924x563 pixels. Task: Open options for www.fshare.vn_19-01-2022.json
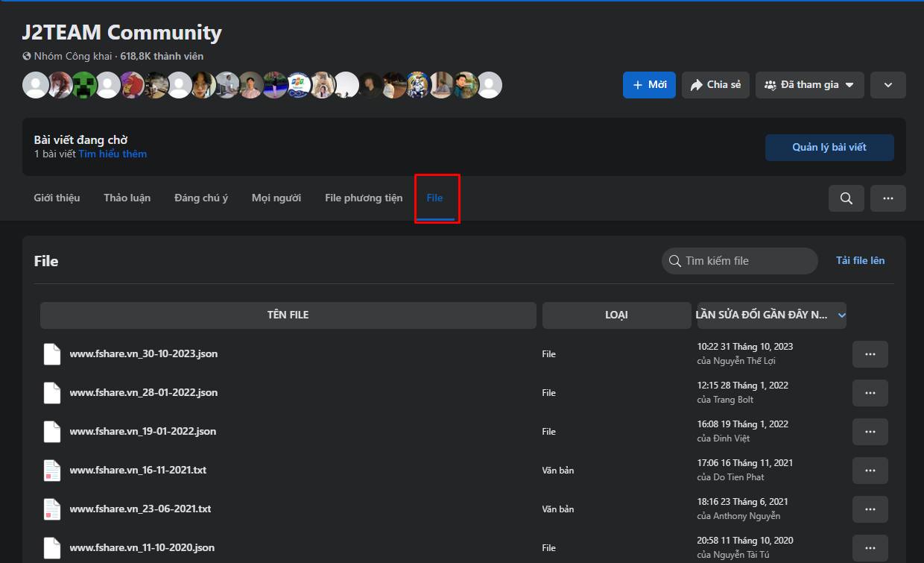click(870, 432)
